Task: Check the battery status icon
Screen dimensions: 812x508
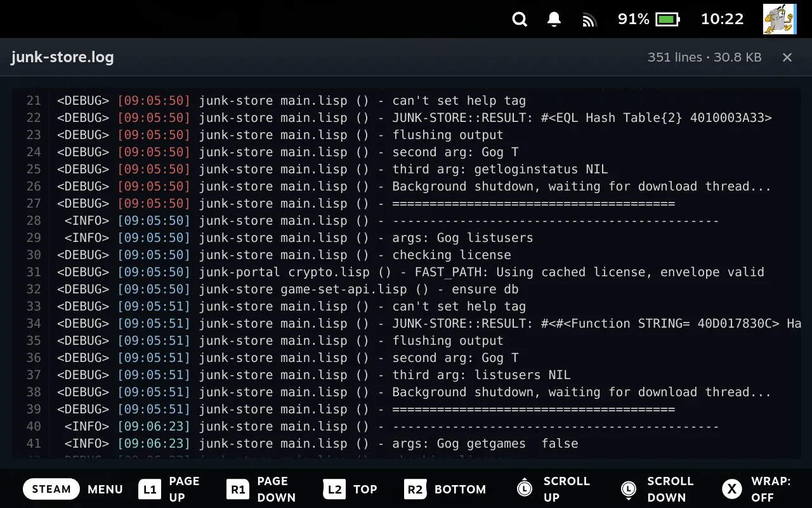Action: pyautogui.click(x=667, y=20)
